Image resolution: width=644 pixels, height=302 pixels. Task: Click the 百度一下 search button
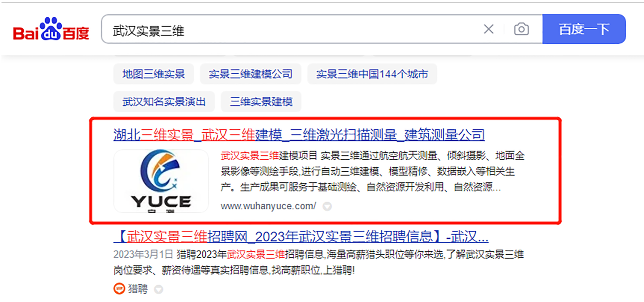pos(584,29)
